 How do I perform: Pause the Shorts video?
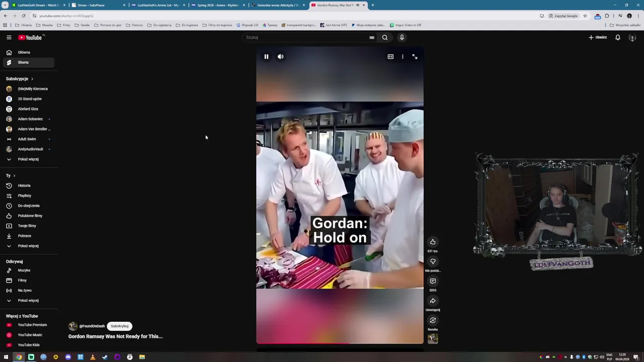(x=266, y=57)
